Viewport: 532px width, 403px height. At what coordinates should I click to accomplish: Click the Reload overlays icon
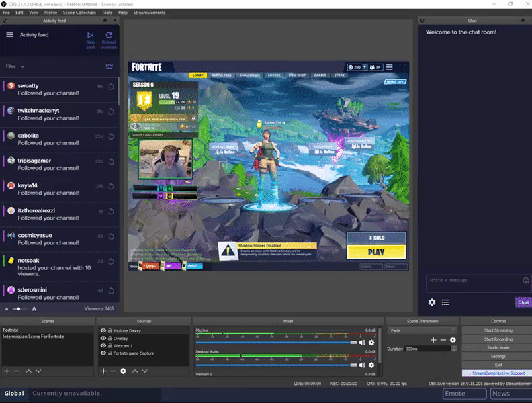109,36
